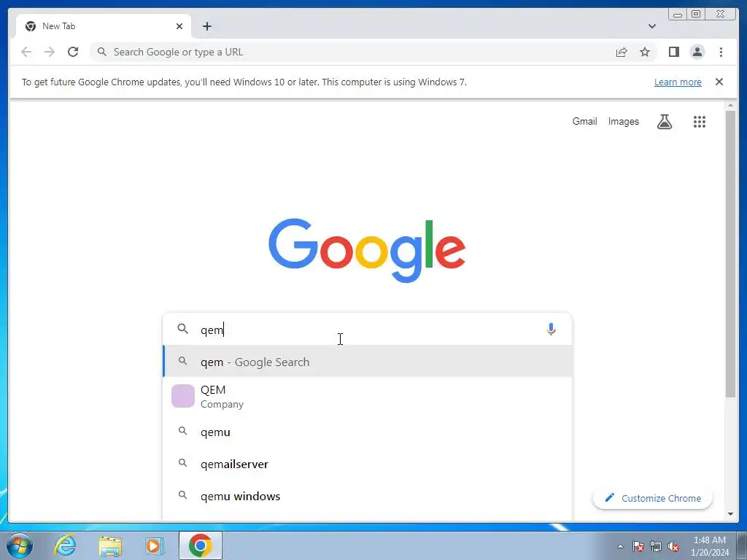Open Google Images link

point(623,122)
